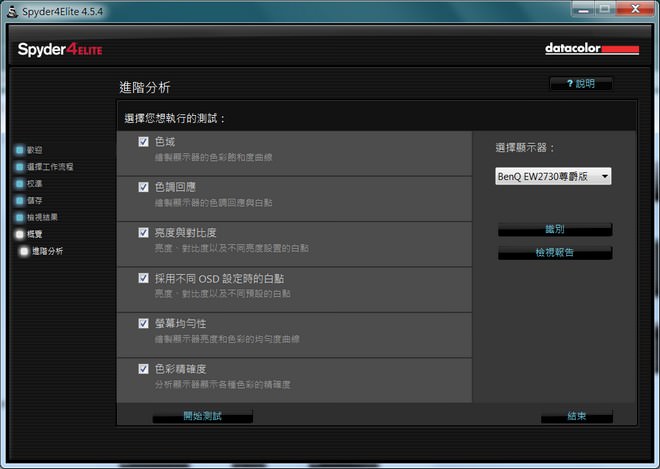
Task: Click the 概覽 white step icon
Action: [x=19, y=234]
